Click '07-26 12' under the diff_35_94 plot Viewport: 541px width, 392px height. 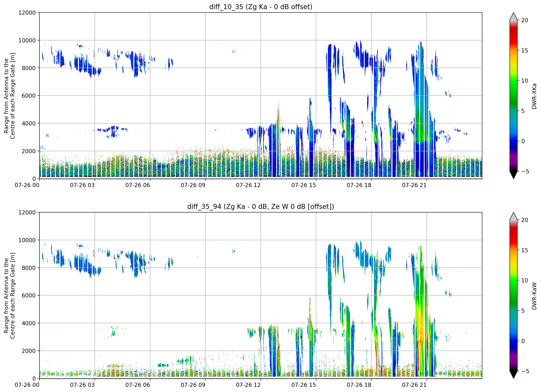[248, 385]
